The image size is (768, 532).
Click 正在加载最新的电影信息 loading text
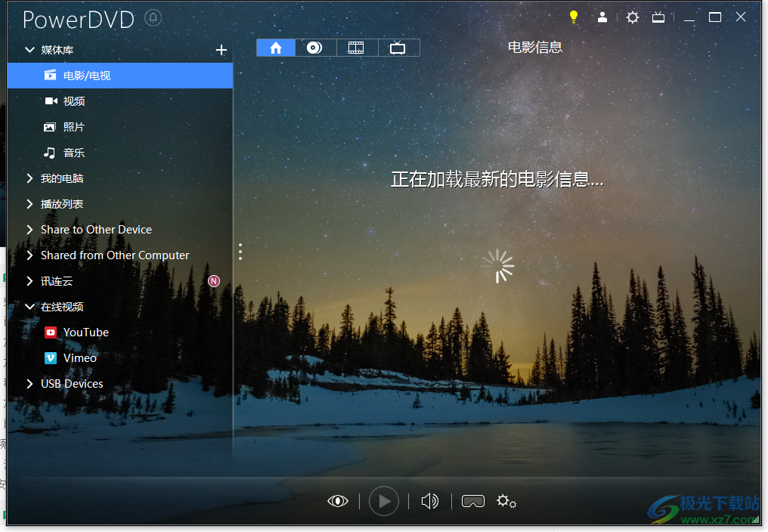(497, 179)
